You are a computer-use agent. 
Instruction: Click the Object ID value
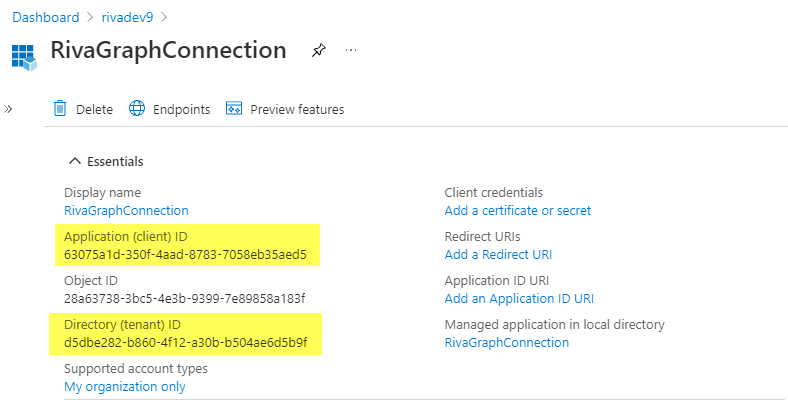(184, 298)
